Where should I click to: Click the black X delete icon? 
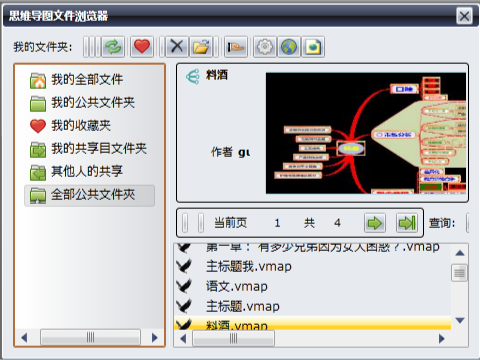[x=177, y=47]
